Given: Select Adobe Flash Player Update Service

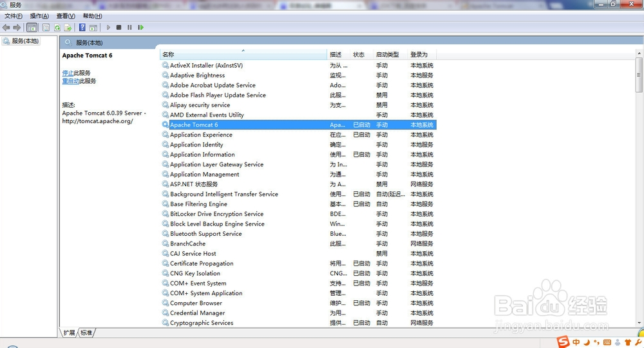Looking at the screenshot, I should click(298, 95).
